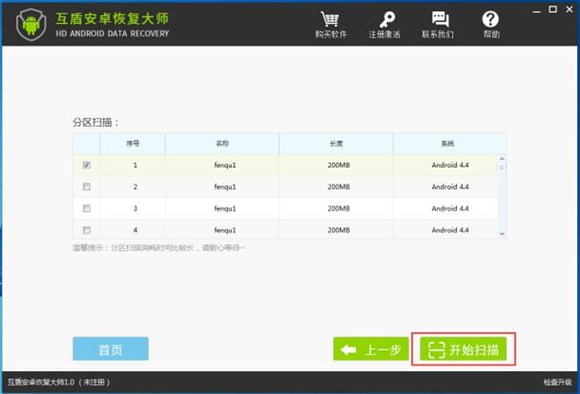
Task: Click 200MB length in row 4
Action: click(x=338, y=230)
